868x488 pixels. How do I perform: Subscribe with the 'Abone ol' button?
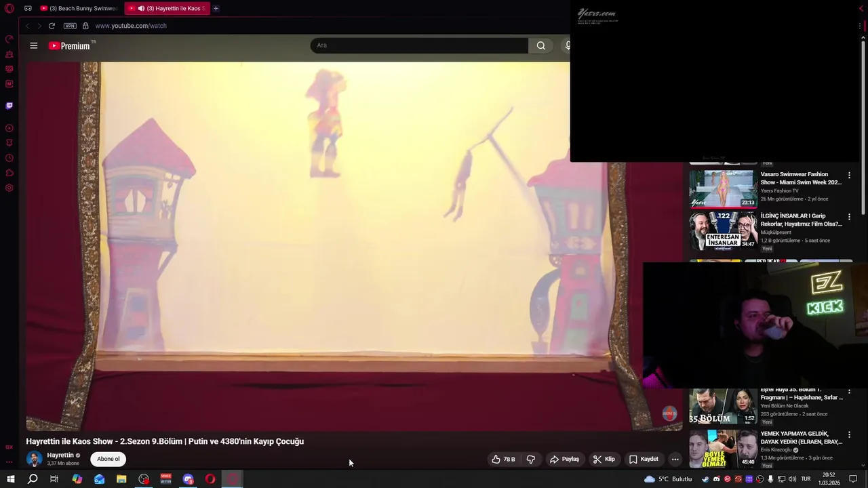[108, 459]
